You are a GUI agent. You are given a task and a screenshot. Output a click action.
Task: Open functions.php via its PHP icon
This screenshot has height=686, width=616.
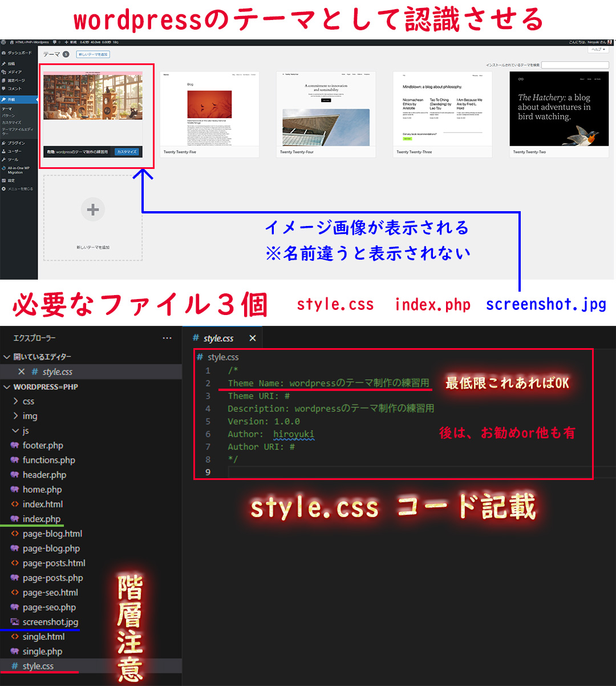point(15,460)
